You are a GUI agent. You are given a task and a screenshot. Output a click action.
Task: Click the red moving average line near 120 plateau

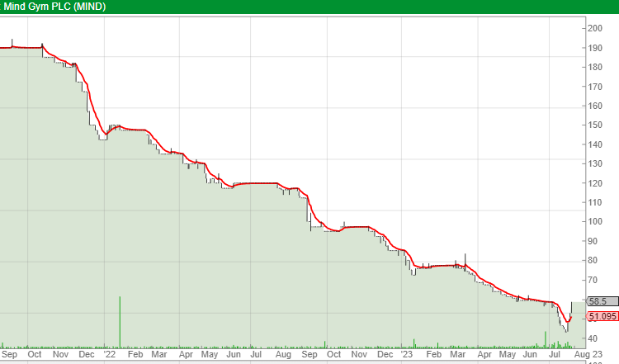tap(257, 183)
